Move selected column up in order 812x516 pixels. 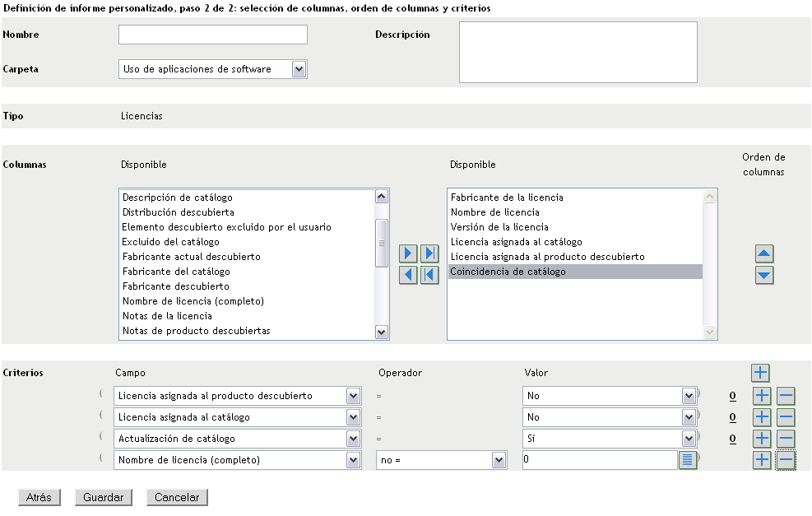(x=764, y=253)
